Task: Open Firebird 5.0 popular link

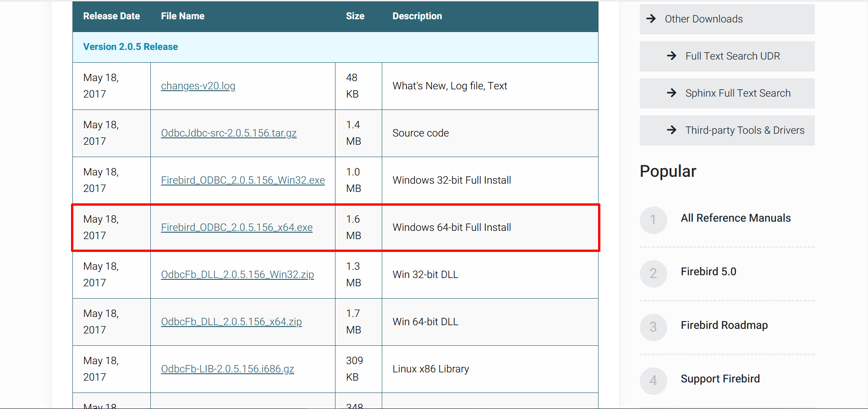Action: (x=708, y=272)
